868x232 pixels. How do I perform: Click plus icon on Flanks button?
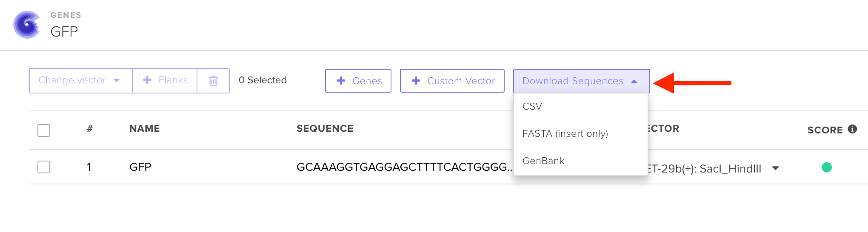(x=147, y=80)
